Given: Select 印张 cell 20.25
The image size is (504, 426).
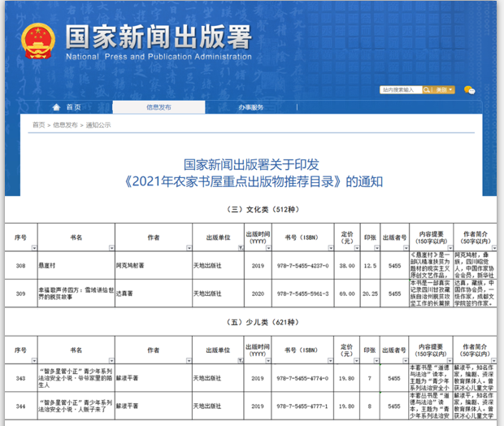Looking at the screenshot, I should click(x=371, y=293).
